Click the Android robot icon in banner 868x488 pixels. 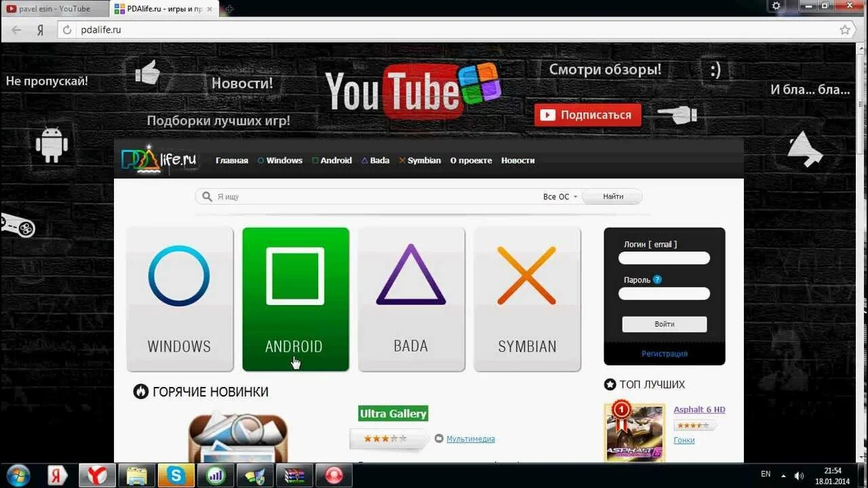tap(52, 144)
